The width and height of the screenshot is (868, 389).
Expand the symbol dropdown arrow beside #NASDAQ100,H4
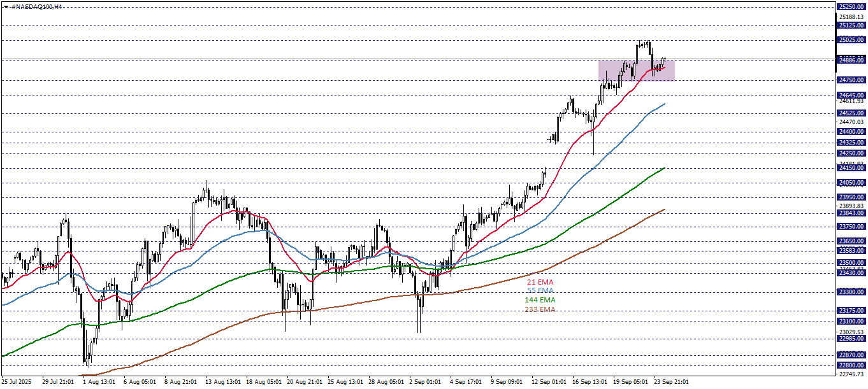(x=6, y=6)
